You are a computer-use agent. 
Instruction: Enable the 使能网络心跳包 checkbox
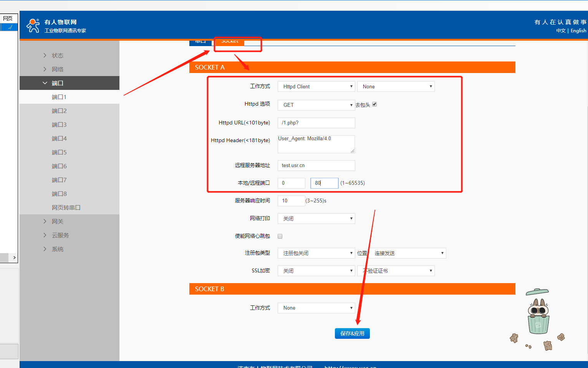click(280, 236)
